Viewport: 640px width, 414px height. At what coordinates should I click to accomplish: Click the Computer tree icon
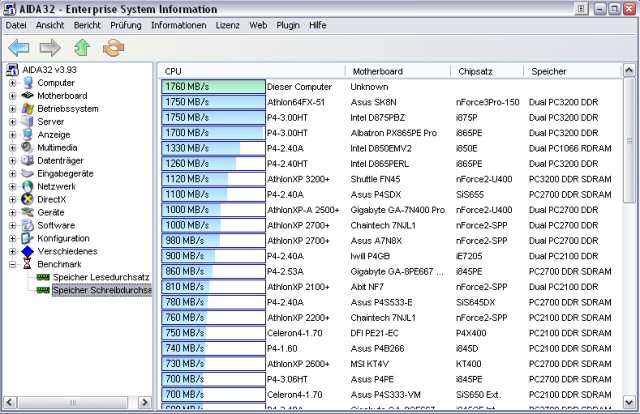pyautogui.click(x=28, y=83)
